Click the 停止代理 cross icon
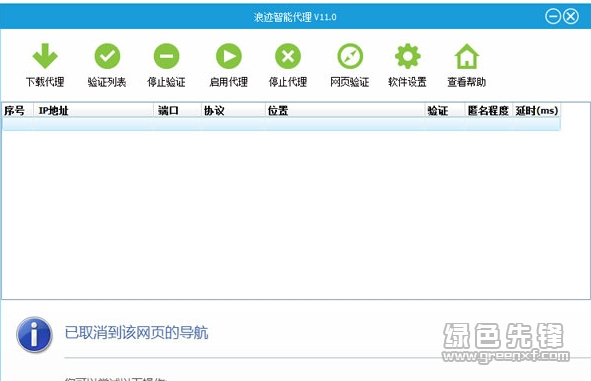This screenshot has height=381, width=591. coord(288,56)
